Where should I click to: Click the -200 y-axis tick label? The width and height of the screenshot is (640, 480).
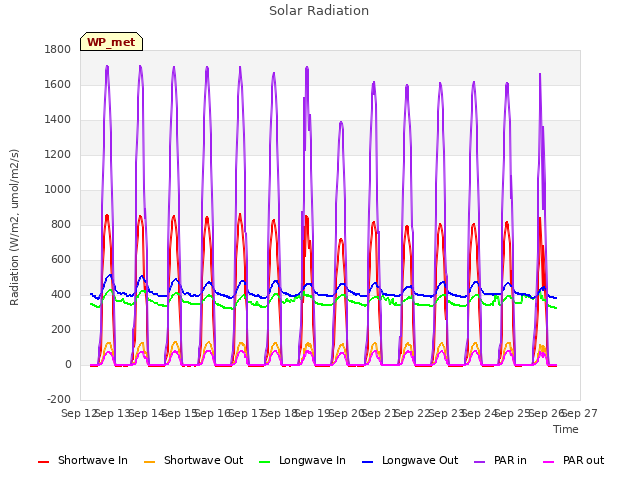coord(60,400)
